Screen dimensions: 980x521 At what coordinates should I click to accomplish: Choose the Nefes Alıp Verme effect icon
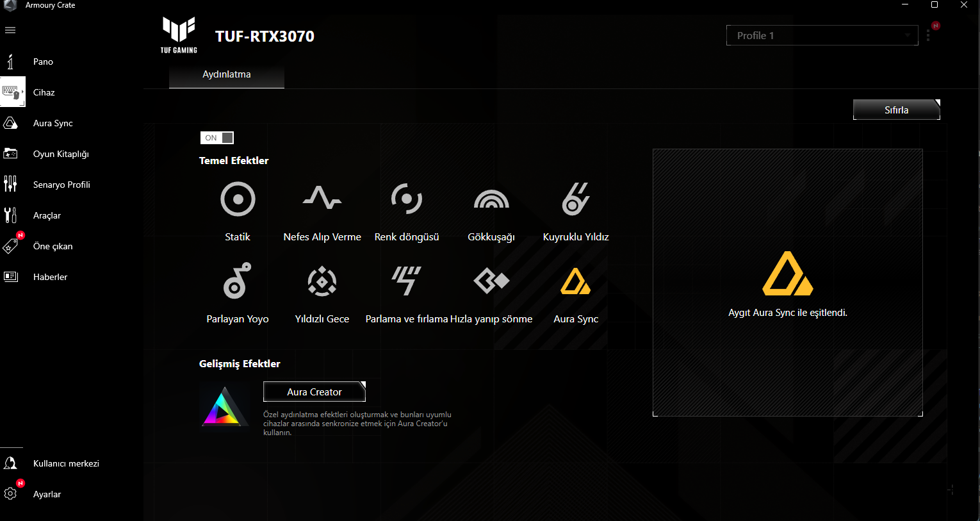point(322,197)
